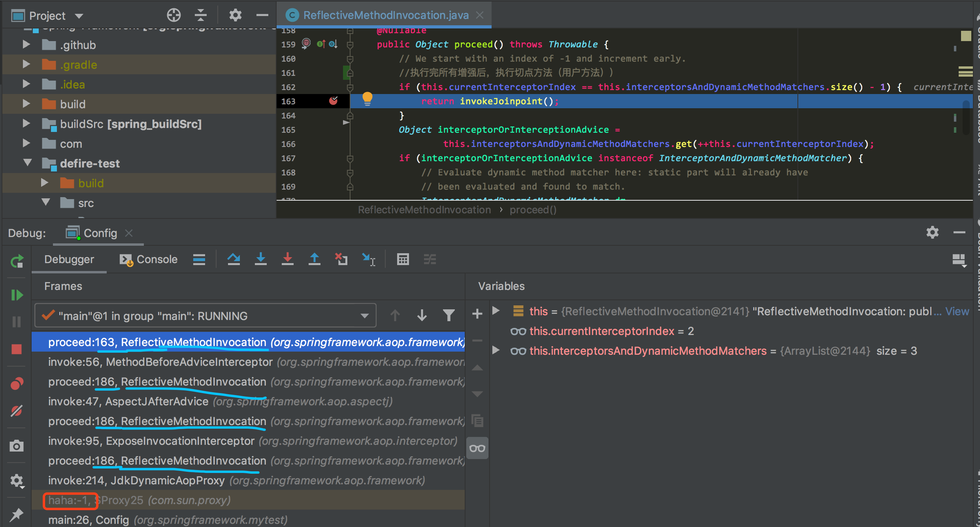Screen dimensions: 980x527
Task: Stop the debug session with red square
Action: tap(17, 349)
